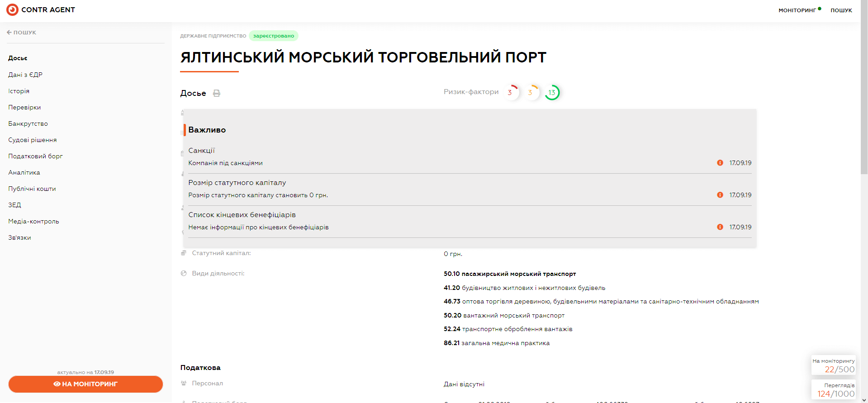The width and height of the screenshot is (868, 403).
Task: Select Перевірки in the sidebar
Action: tap(24, 107)
